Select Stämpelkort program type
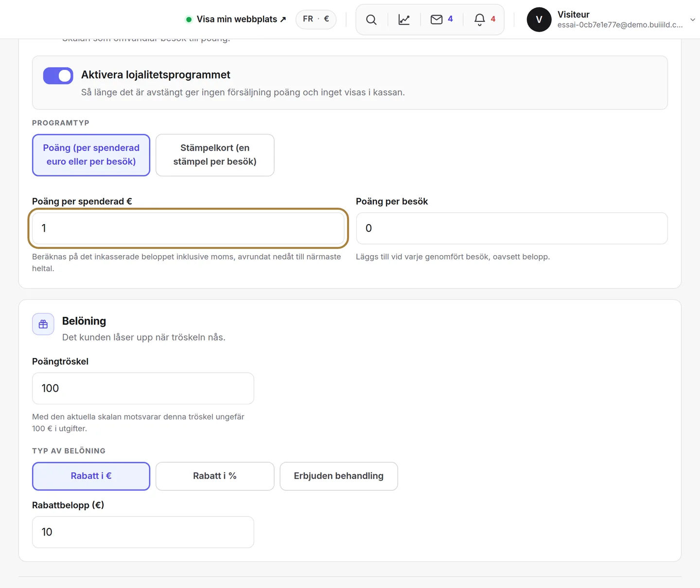Image resolution: width=700 pixels, height=588 pixels. [215, 155]
